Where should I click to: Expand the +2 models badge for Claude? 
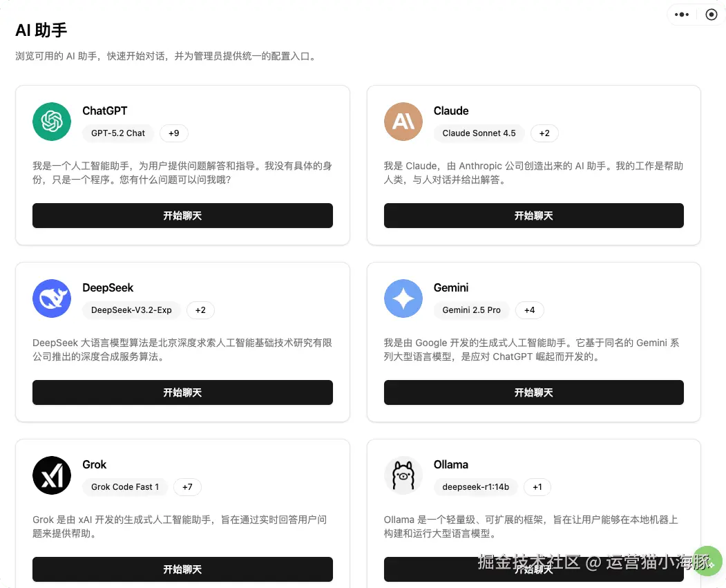pyautogui.click(x=544, y=133)
